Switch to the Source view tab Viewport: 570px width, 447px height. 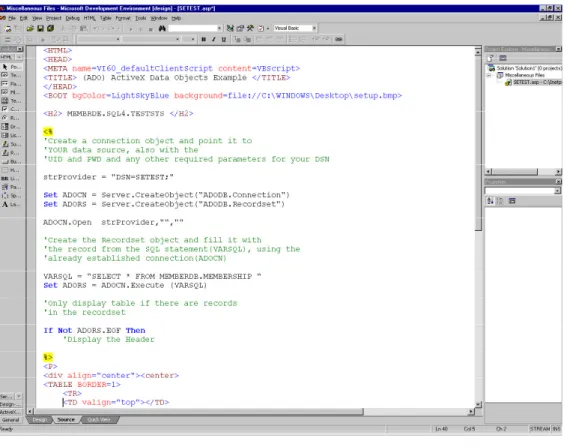tap(66, 420)
